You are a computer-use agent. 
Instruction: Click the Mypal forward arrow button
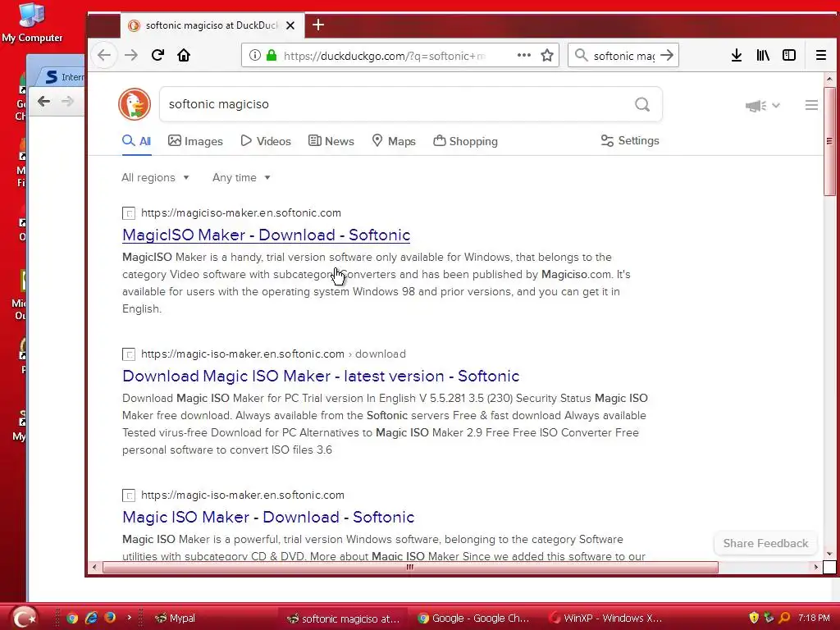(131, 55)
